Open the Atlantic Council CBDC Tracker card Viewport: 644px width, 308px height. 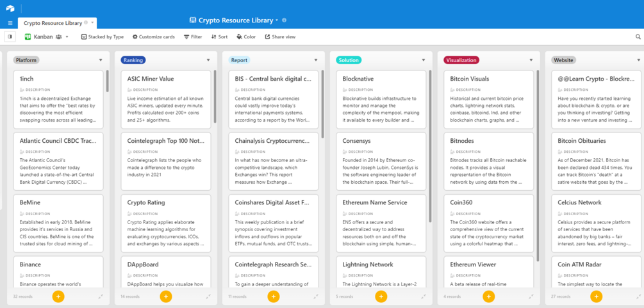pyautogui.click(x=58, y=161)
